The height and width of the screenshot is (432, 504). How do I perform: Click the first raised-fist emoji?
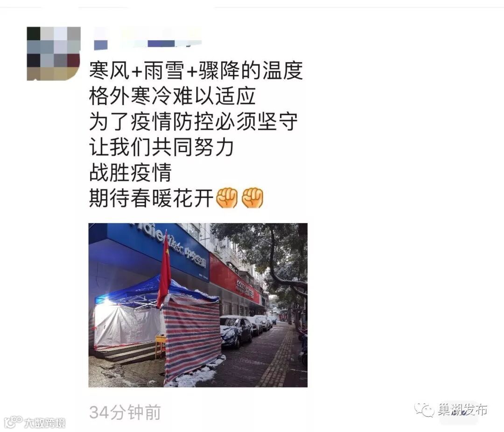pyautogui.click(x=227, y=197)
